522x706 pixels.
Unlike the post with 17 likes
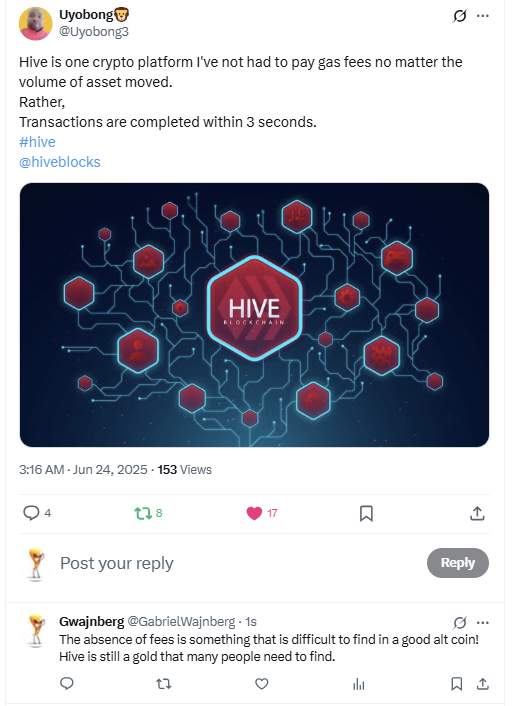click(x=262, y=513)
